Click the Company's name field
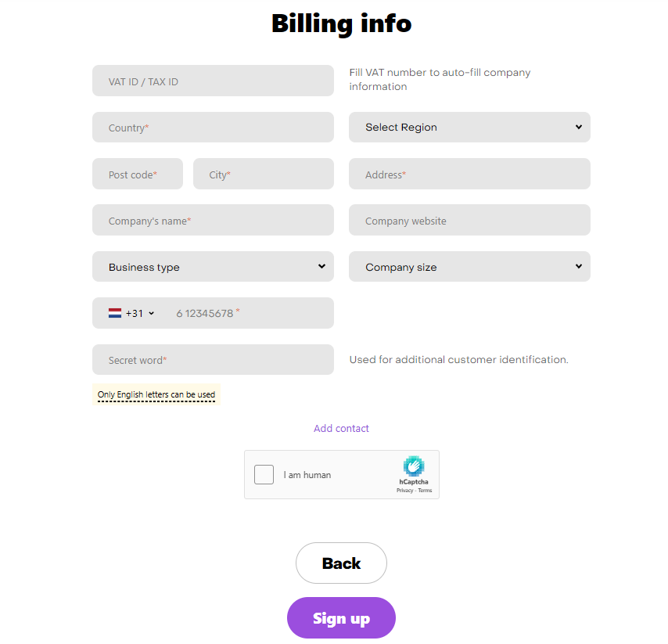 click(213, 221)
